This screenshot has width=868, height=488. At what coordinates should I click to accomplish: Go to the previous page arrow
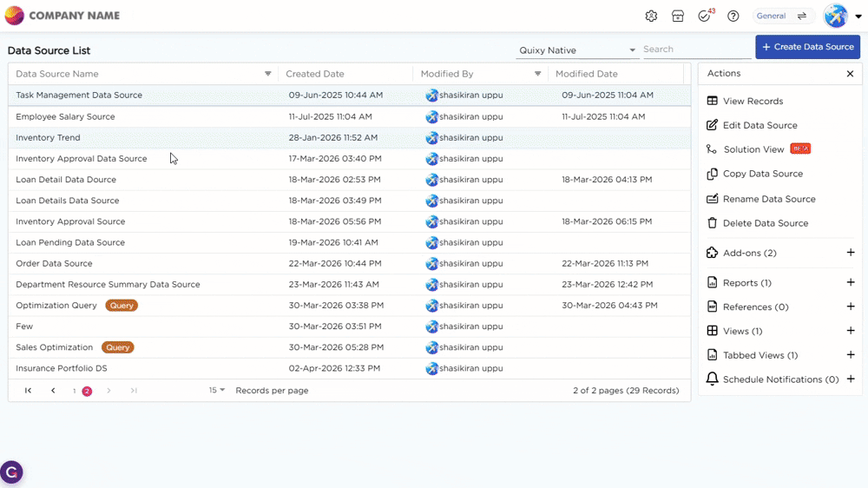53,391
